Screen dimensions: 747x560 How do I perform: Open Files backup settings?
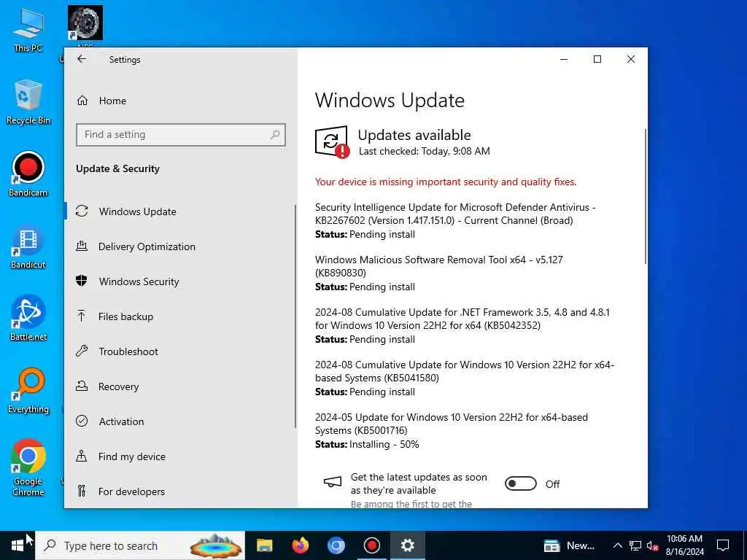[x=125, y=316]
